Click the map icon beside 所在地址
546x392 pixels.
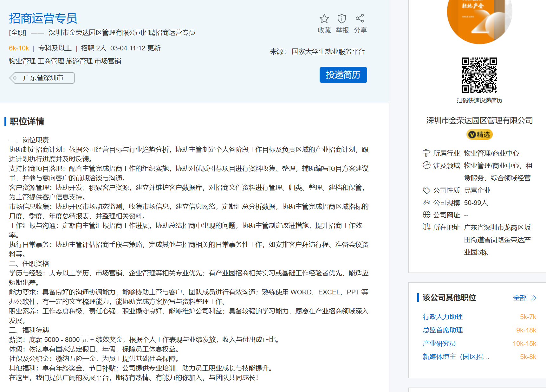[426, 227]
